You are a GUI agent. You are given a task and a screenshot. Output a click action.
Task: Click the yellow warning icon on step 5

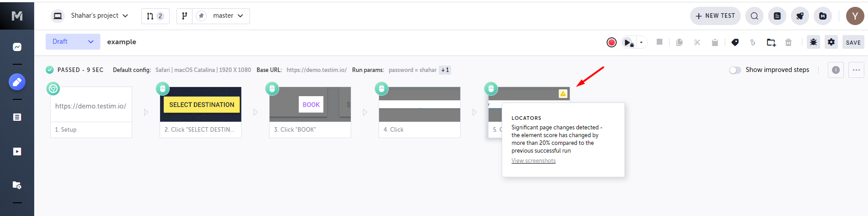[x=563, y=93]
